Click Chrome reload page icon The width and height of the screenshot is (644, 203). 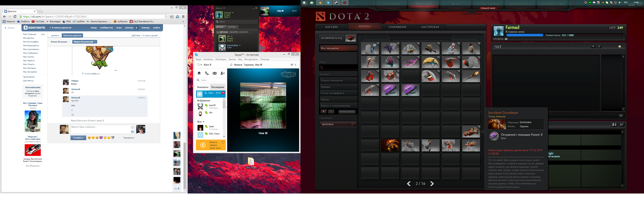coord(15,16)
